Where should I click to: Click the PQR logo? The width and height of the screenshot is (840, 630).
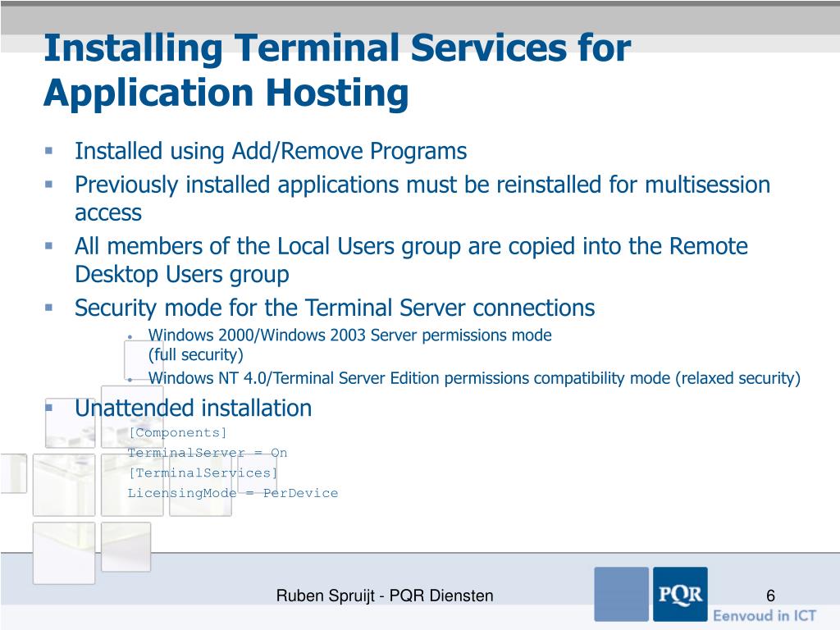click(x=680, y=593)
